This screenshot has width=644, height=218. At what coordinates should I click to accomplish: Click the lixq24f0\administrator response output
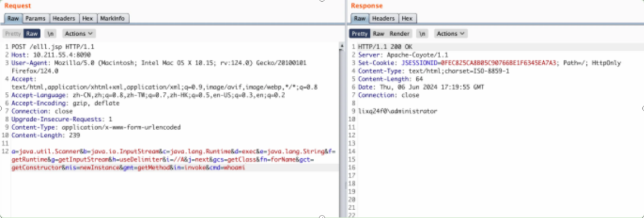coord(398,111)
